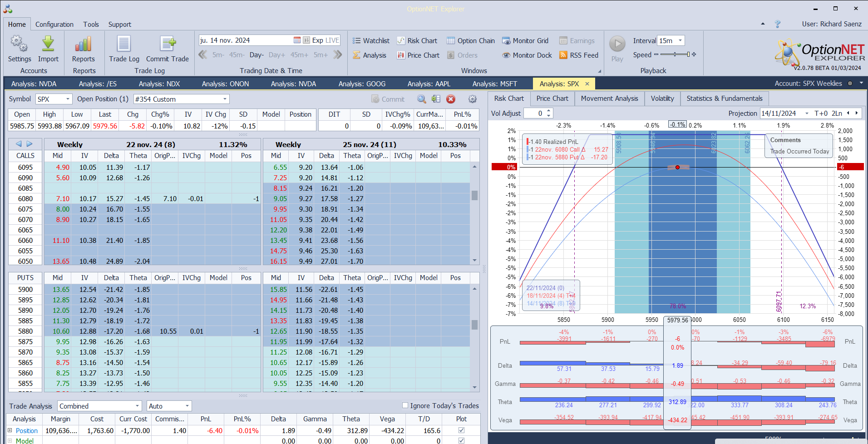Switch to the Analysis: AAPL tab

pyautogui.click(x=429, y=84)
